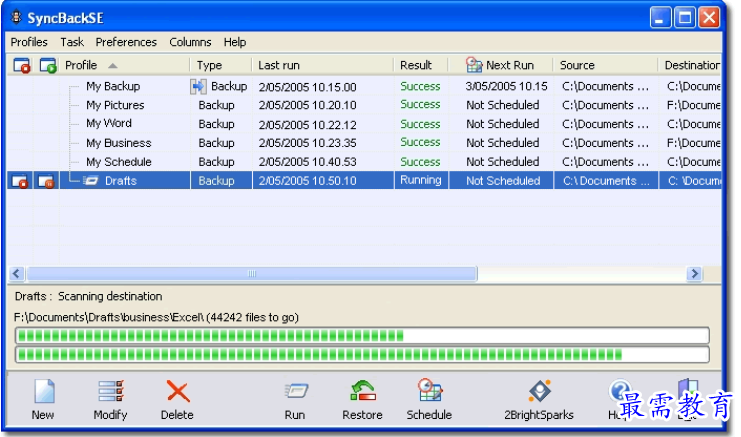Sort by the Profile column header
This screenshot has height=437, width=741.
81,65
